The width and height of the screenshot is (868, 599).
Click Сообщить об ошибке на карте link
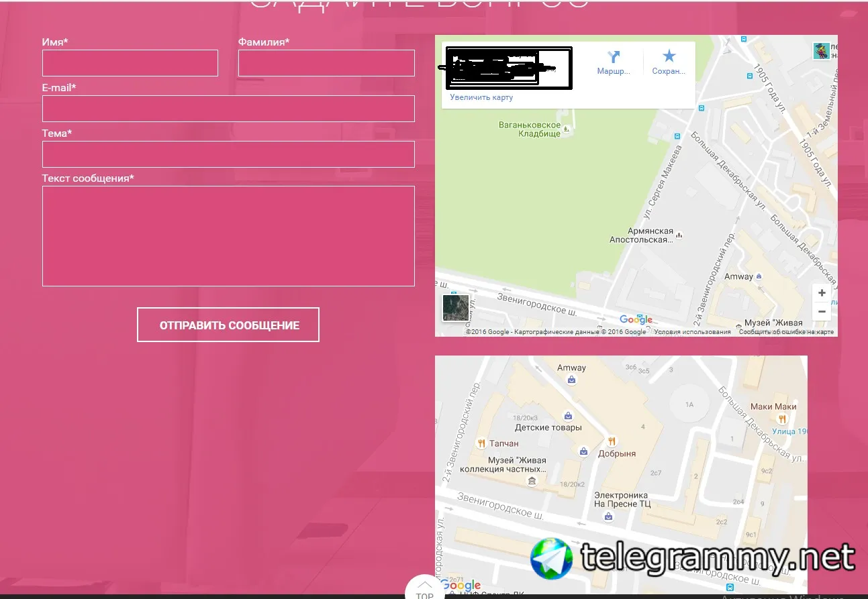point(786,332)
